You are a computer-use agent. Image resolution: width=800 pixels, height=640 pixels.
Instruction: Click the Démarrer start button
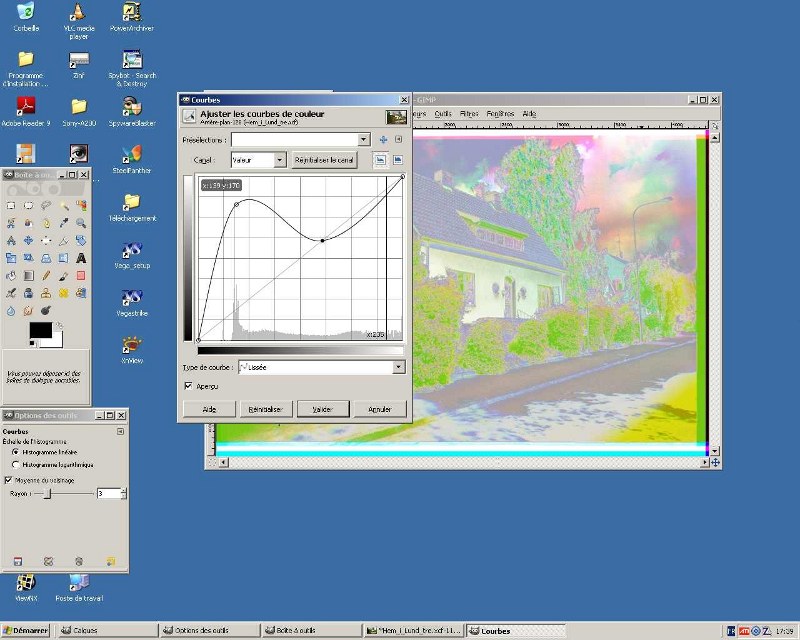tap(26, 631)
